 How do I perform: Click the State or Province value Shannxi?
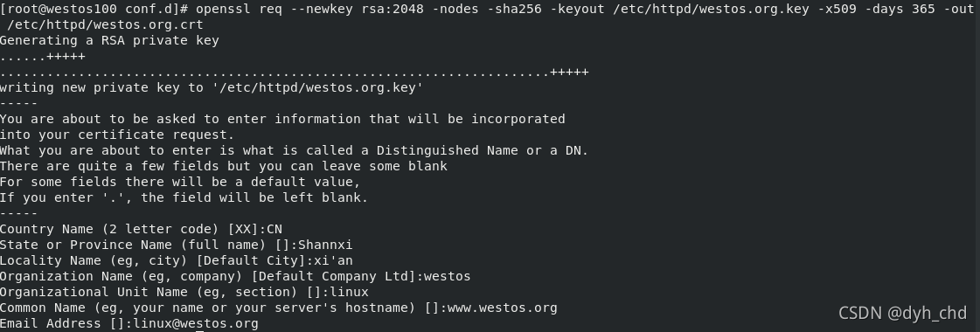(x=325, y=245)
